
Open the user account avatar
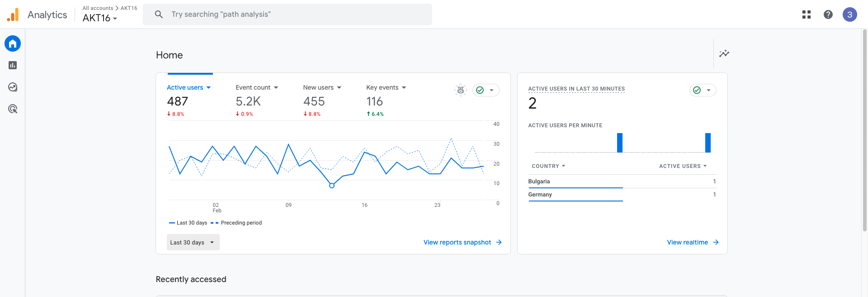(x=850, y=14)
